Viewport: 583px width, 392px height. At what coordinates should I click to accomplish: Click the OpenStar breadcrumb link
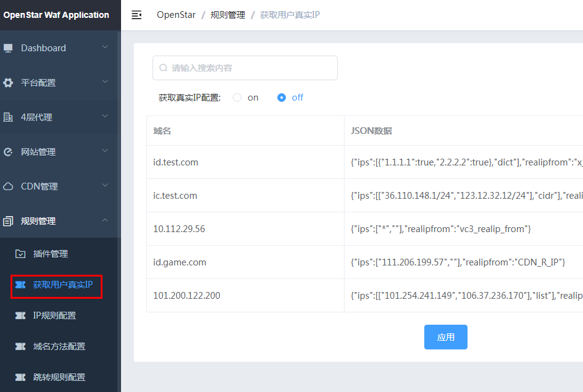click(x=176, y=15)
